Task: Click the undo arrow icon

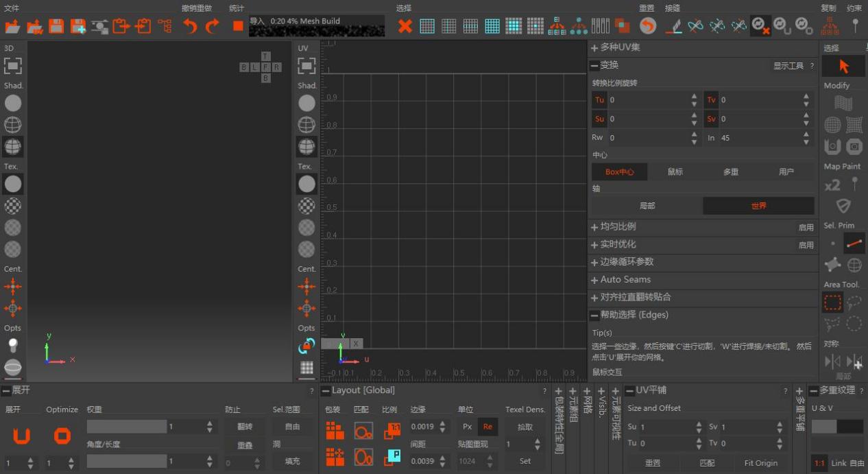Action: [190, 26]
